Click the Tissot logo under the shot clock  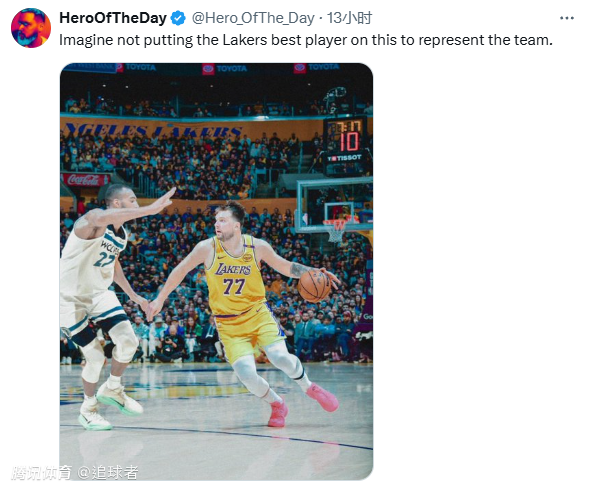344,158
